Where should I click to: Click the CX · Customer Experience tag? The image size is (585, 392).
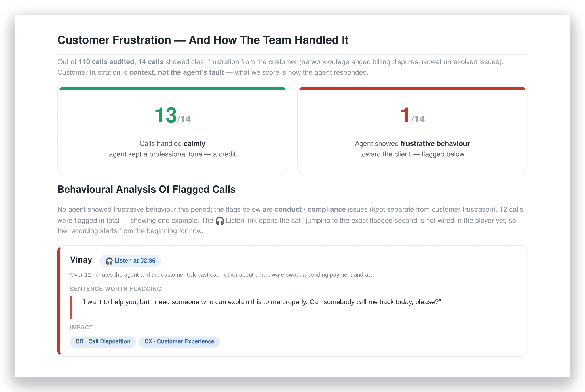[179, 341]
